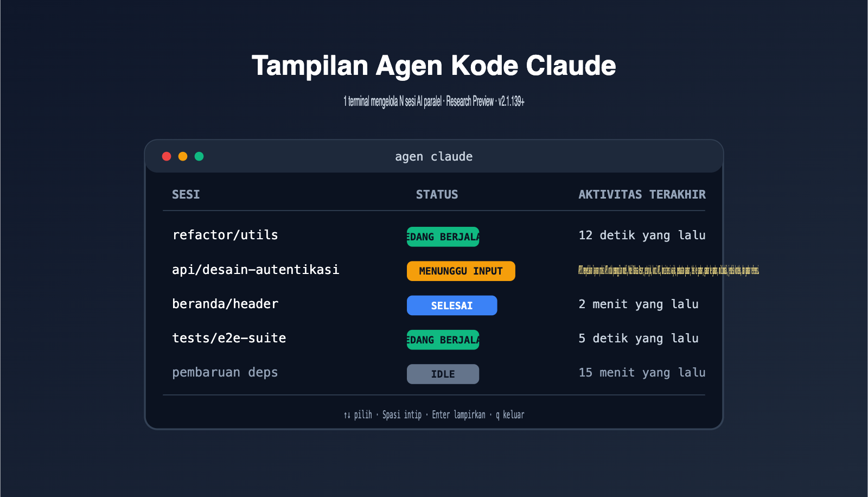Viewport: 868px width, 497px height.
Task: Click the grey IDLE status badge
Action: (x=443, y=374)
